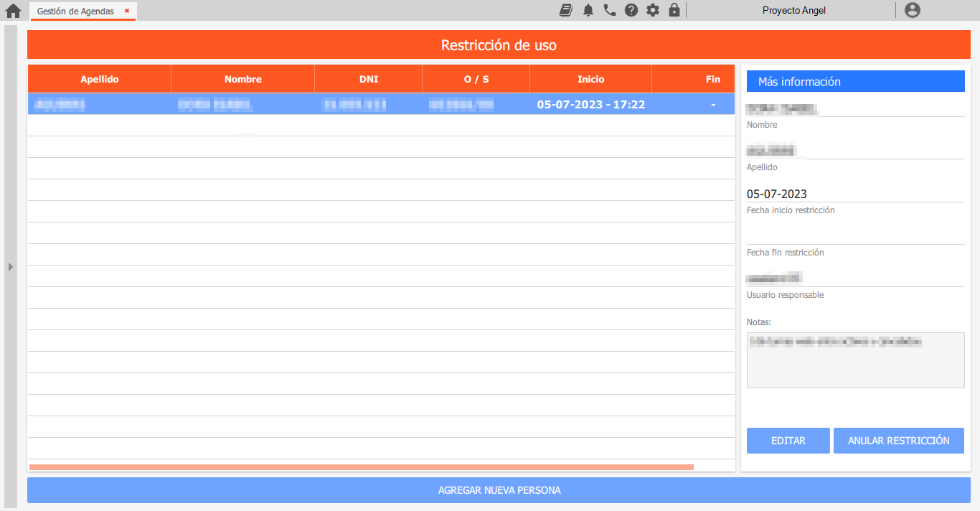Expand the left side panel arrow
Viewport: 980px width, 511px height.
(10, 267)
